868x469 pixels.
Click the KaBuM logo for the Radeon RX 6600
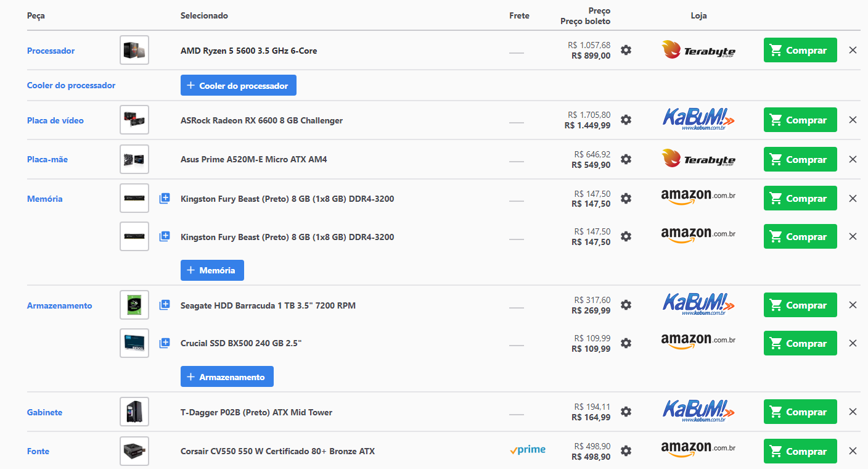[698, 118]
